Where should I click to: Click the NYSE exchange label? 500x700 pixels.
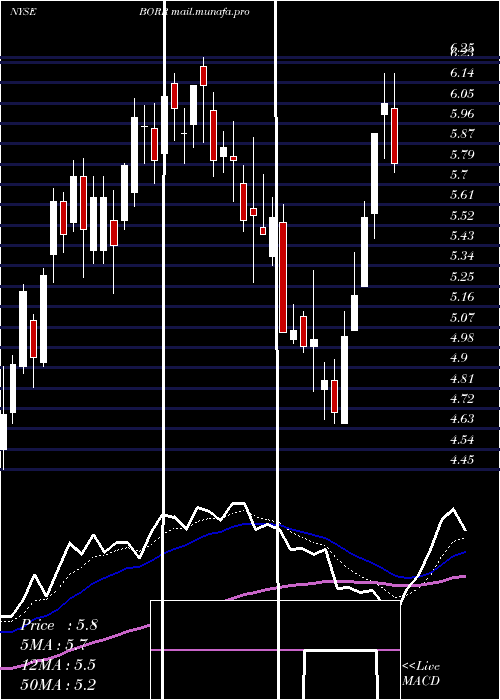coord(23,12)
